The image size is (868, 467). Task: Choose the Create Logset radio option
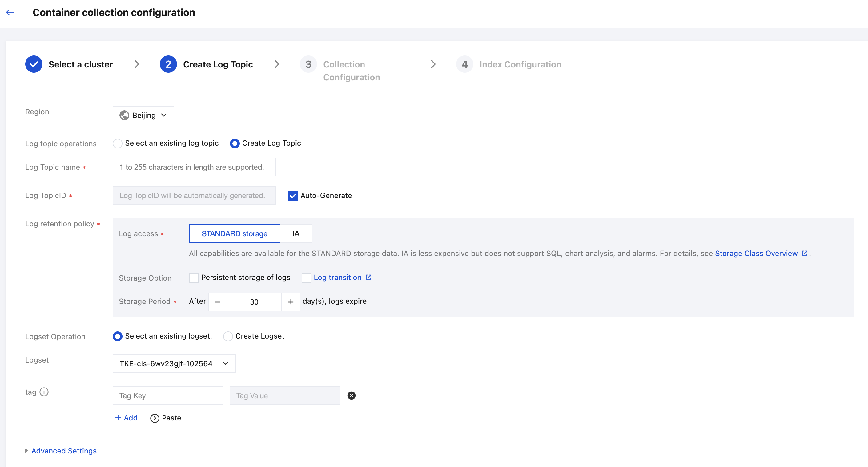pyautogui.click(x=228, y=336)
